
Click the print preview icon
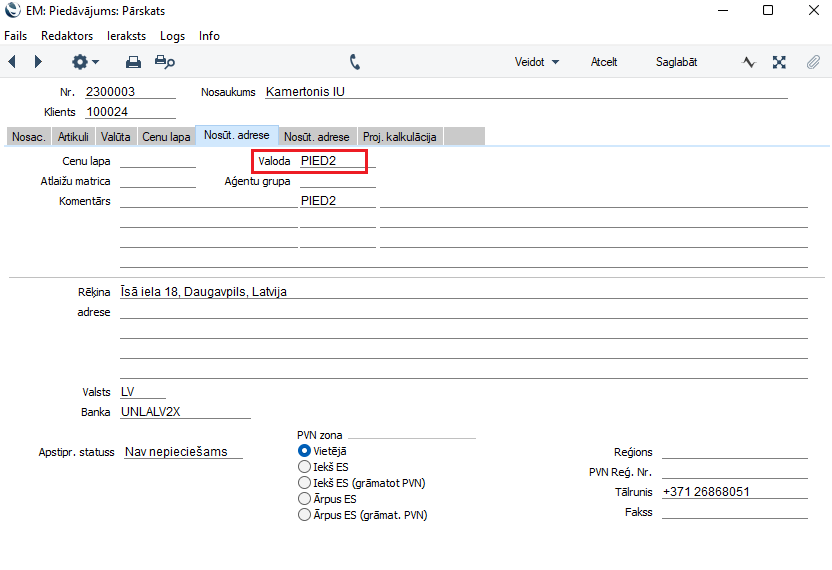[x=165, y=62]
